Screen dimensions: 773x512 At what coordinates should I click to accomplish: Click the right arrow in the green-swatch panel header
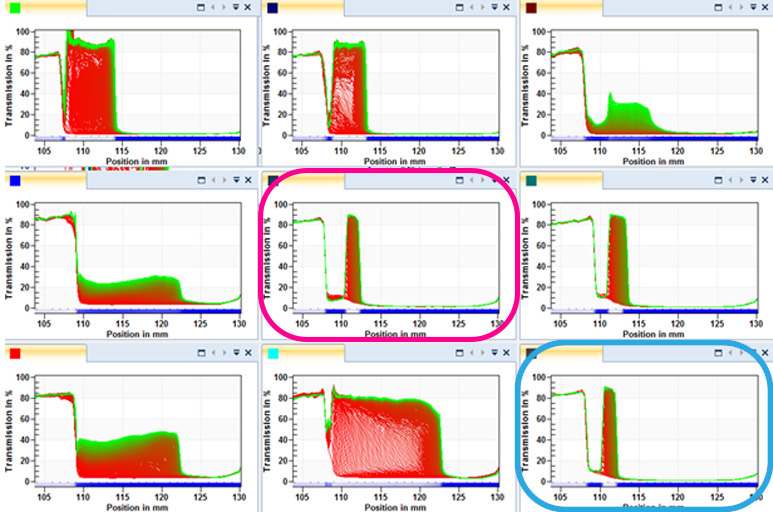coord(224,7)
